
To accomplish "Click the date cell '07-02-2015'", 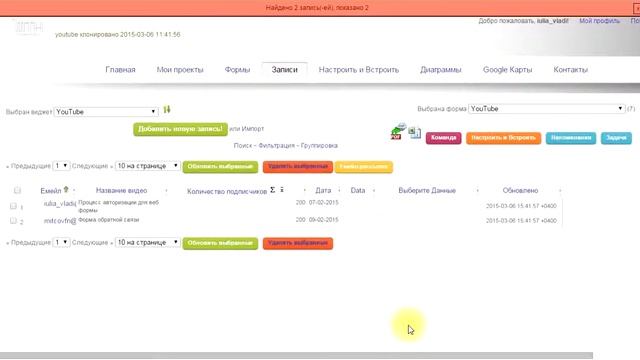I will click(x=324, y=202).
